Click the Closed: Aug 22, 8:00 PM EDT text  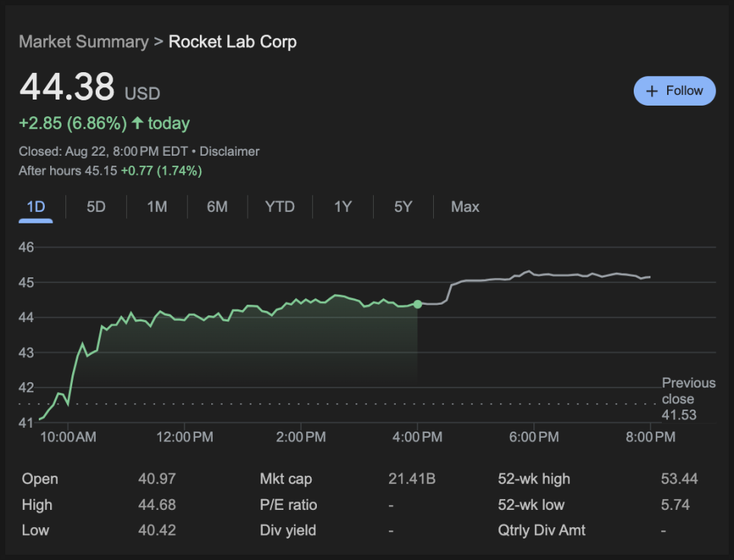click(x=103, y=151)
